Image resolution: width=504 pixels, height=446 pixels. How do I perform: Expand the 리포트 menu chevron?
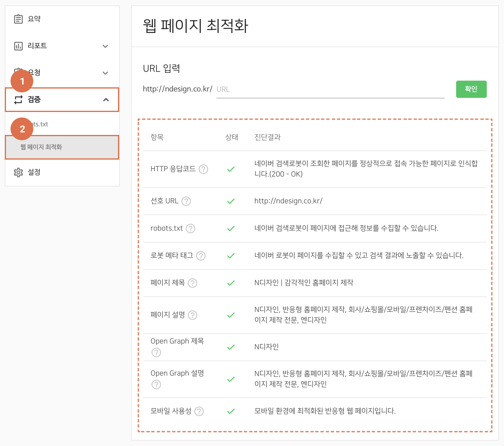105,46
